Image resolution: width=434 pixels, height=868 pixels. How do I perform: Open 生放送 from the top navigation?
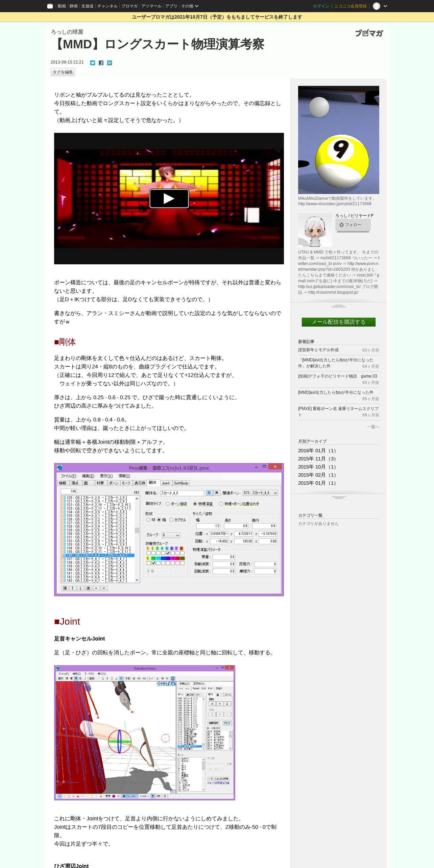(x=88, y=6)
